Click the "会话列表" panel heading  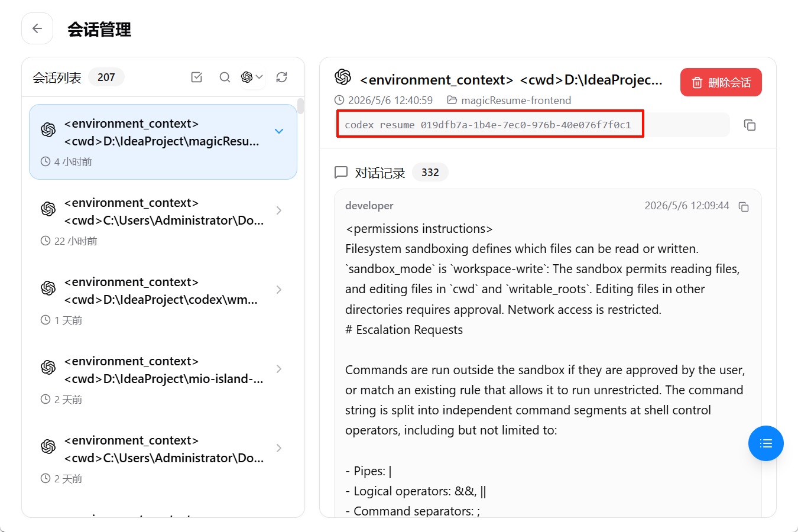tap(57, 77)
